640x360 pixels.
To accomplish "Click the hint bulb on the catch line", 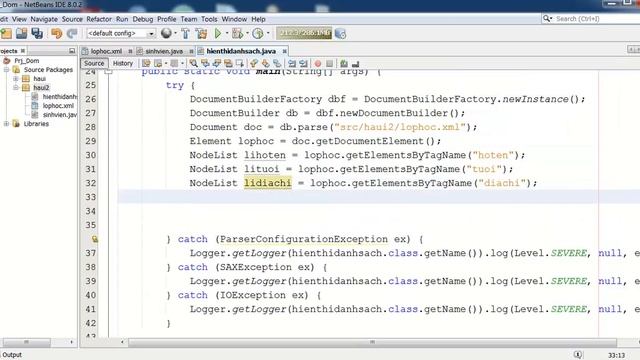I will click(95, 239).
